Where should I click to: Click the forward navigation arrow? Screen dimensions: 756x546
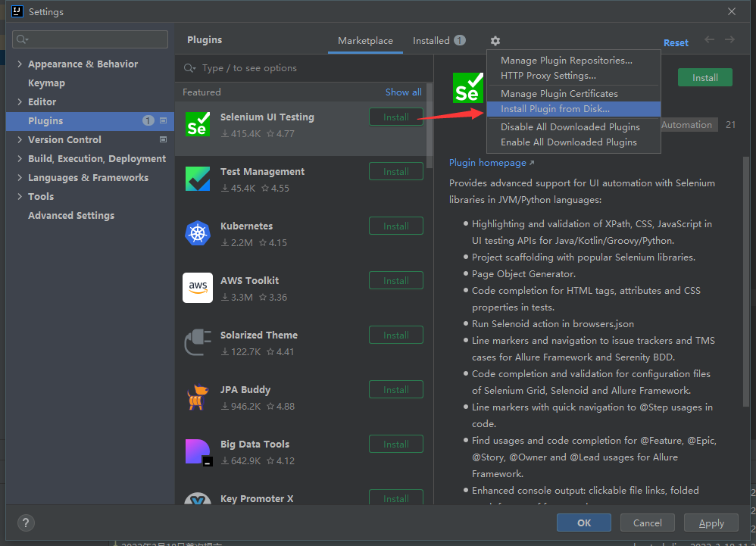[x=729, y=39]
